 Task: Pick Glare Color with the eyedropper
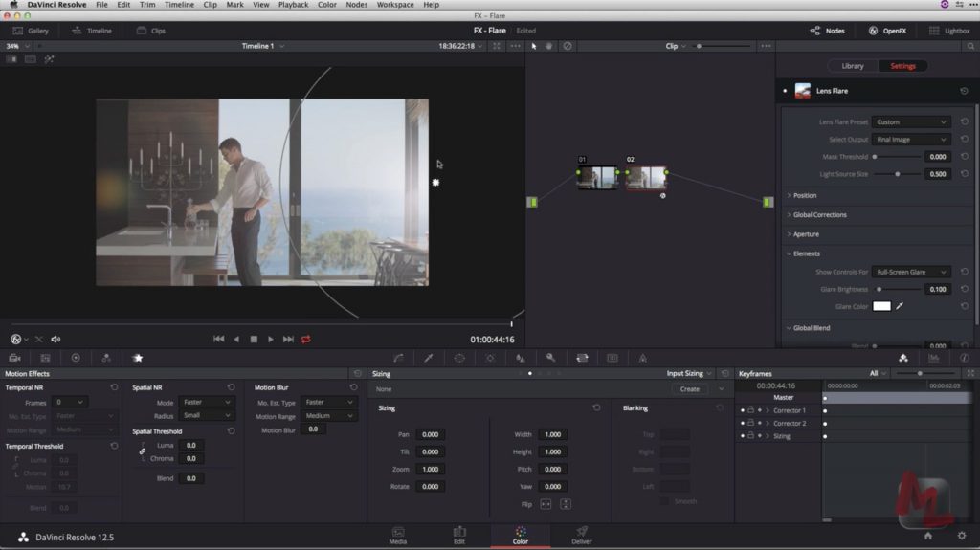point(900,306)
